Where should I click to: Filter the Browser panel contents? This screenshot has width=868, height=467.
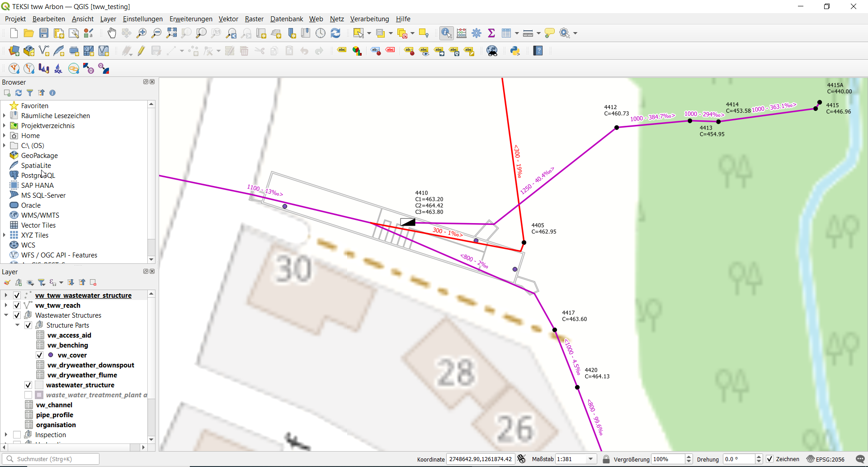(30, 93)
